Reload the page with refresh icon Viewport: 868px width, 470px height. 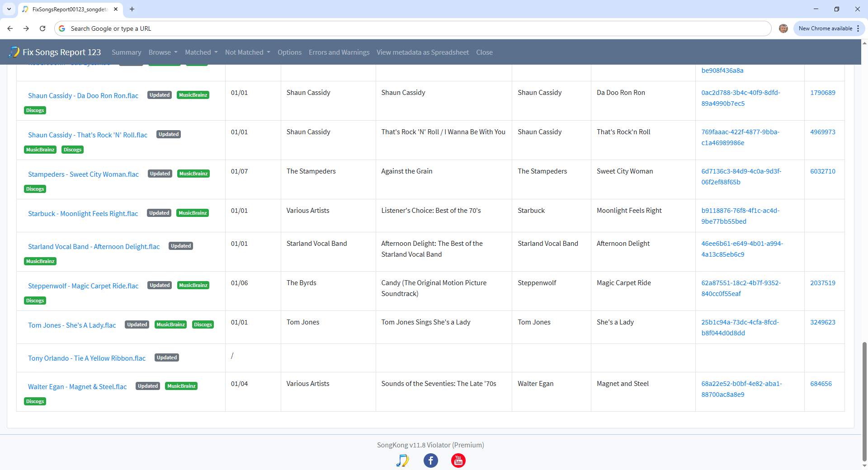coord(42,28)
